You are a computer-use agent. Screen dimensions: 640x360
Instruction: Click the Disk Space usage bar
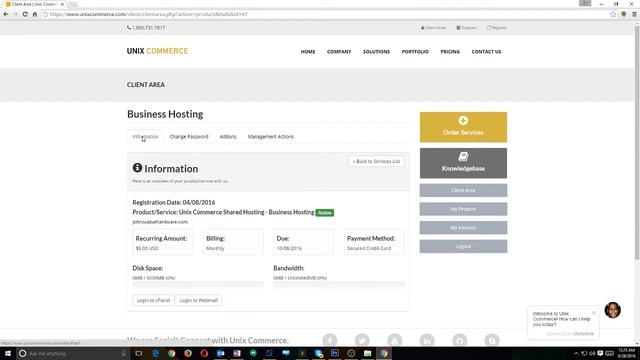click(x=198, y=284)
